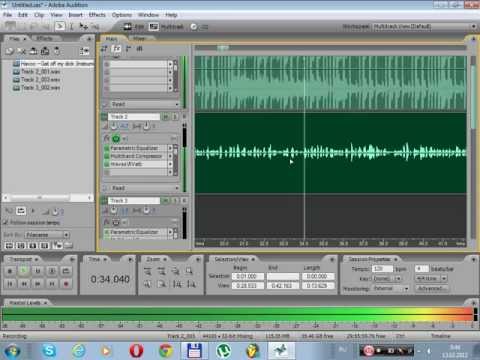This screenshot has height=360, width=480.
Task: Toggle Multiband Compressor power on Track 2
Action: pos(107,156)
